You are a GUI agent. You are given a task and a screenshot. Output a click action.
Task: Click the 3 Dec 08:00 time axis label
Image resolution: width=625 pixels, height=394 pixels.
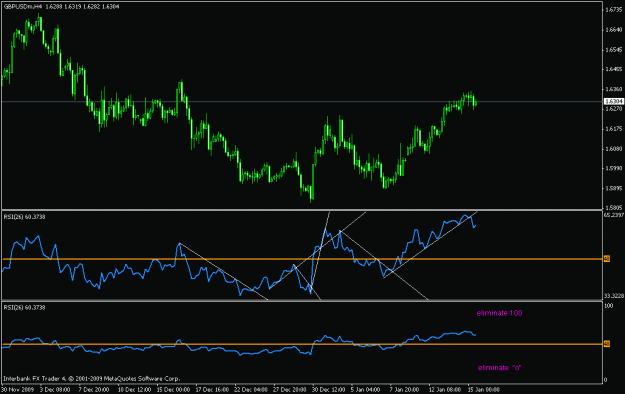tap(55, 389)
